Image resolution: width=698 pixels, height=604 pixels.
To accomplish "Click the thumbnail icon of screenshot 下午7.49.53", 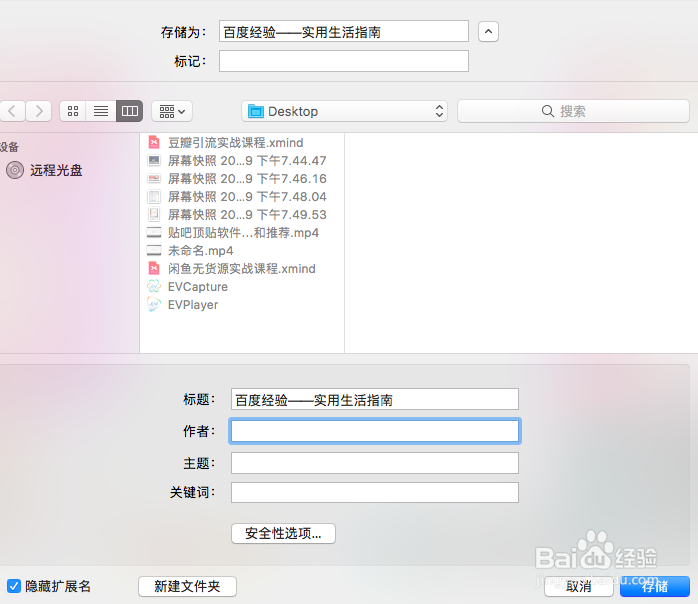I will pyautogui.click(x=154, y=215).
